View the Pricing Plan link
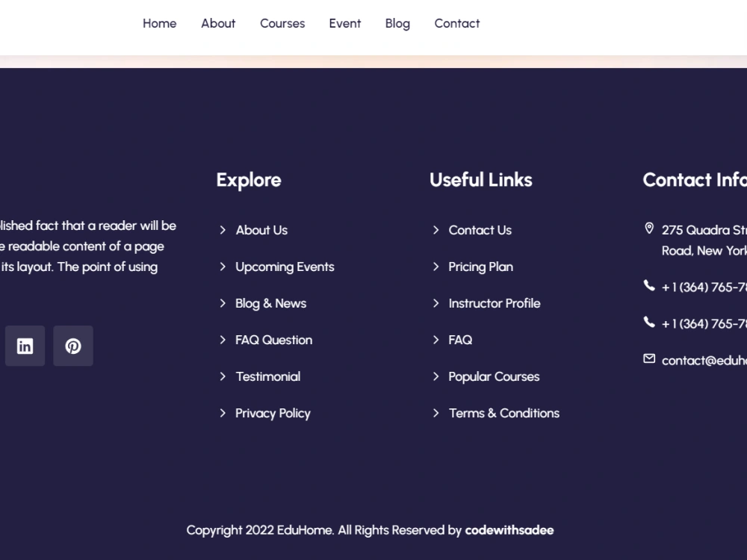The height and width of the screenshot is (560, 747). tap(480, 267)
